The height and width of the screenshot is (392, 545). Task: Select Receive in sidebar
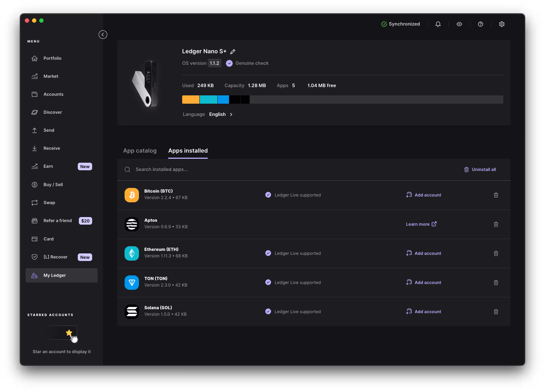tap(62, 148)
